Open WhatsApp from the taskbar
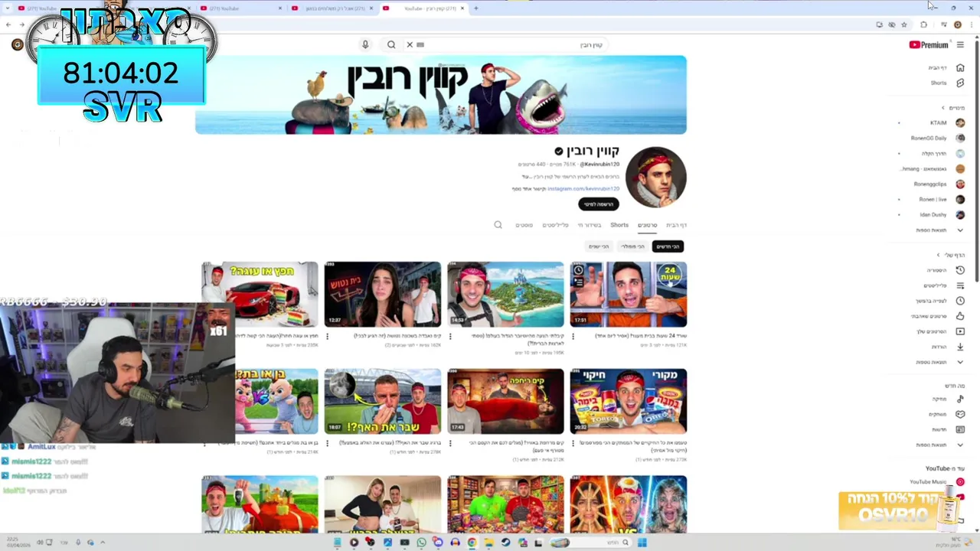 (421, 543)
